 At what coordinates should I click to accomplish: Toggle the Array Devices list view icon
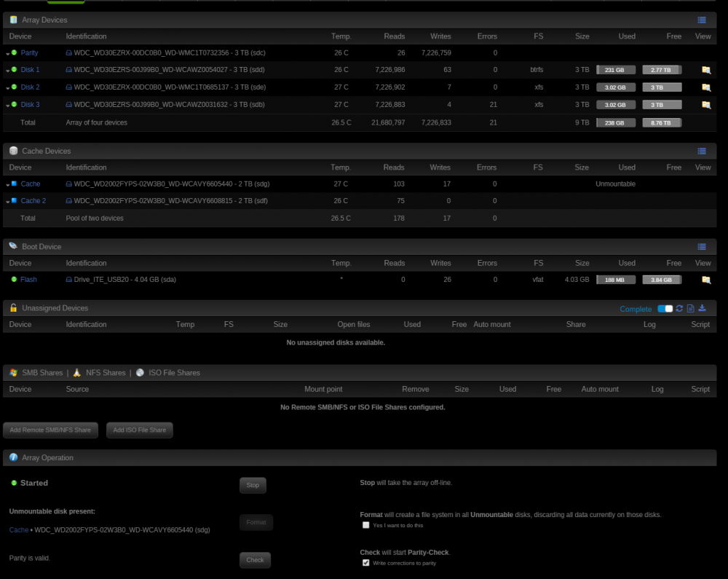pyautogui.click(x=702, y=20)
